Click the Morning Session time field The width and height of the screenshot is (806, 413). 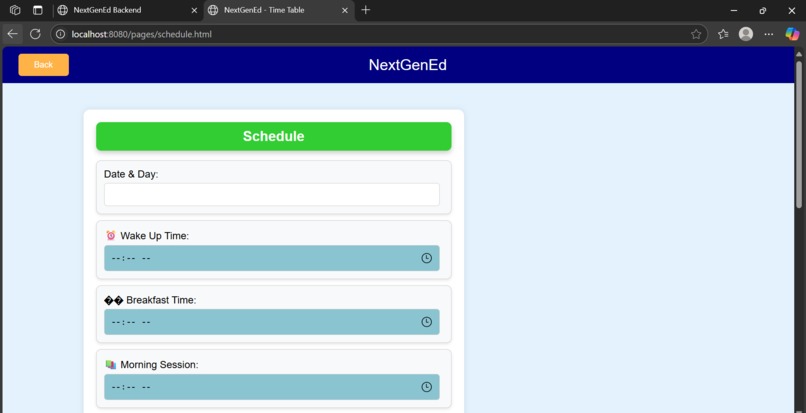click(x=272, y=387)
